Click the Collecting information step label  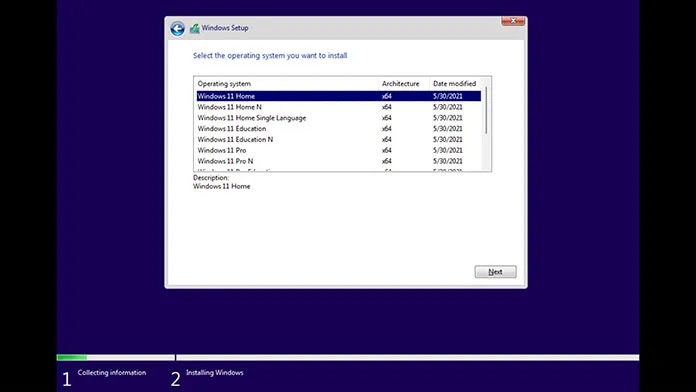[112, 372]
